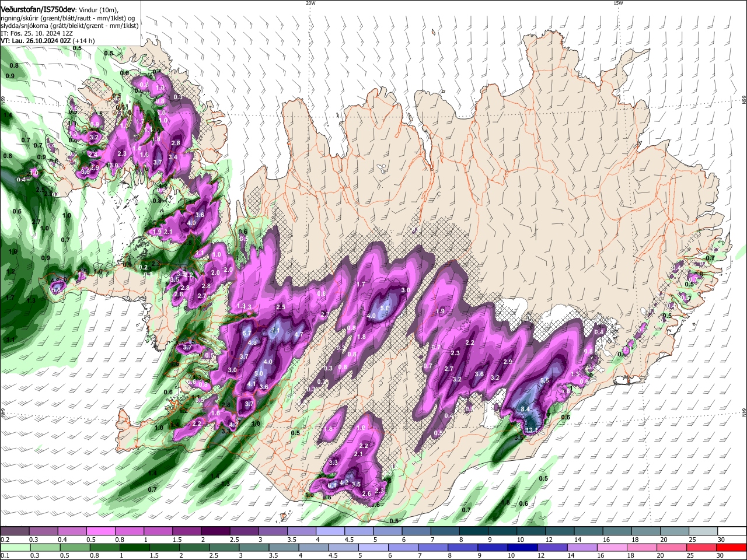Click the initial time 'IT: Fös. 25. 10. 2024 12Z'

click(x=36, y=33)
